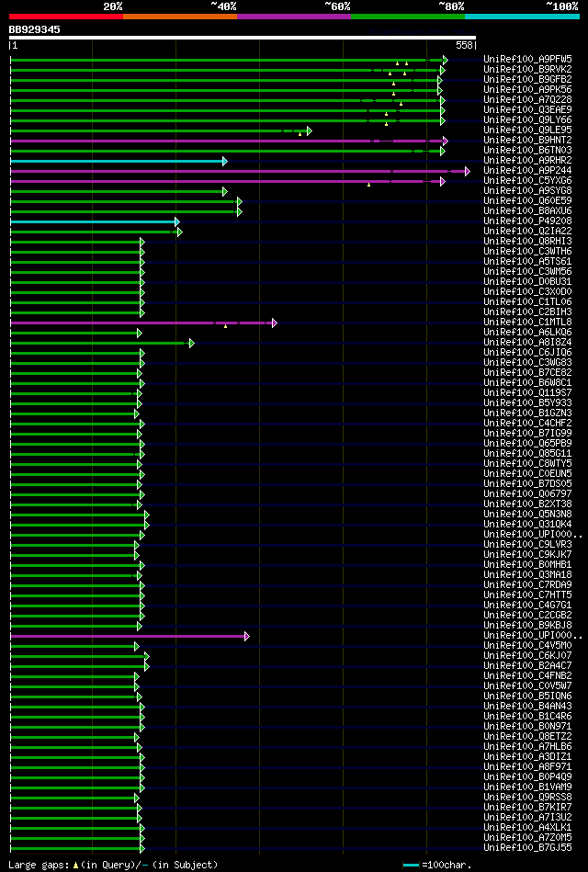Open the UniRef100_B9RVK2 hit label
This screenshot has height=872, width=588.
(x=528, y=69)
